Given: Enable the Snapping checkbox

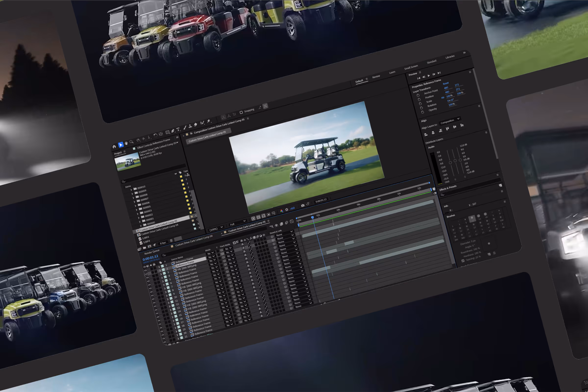Looking at the screenshot, I should (241, 112).
